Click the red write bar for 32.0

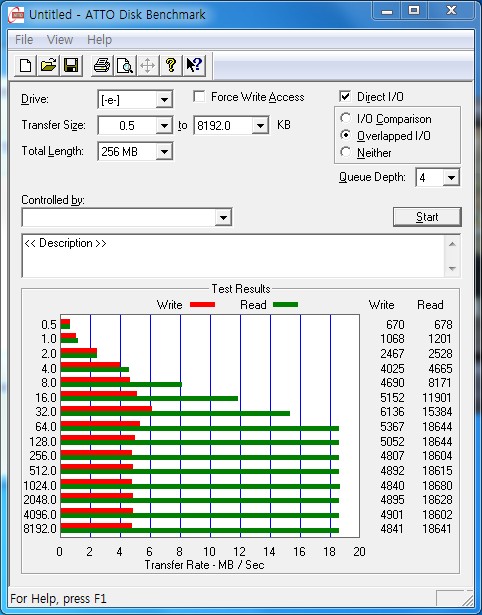pos(106,409)
